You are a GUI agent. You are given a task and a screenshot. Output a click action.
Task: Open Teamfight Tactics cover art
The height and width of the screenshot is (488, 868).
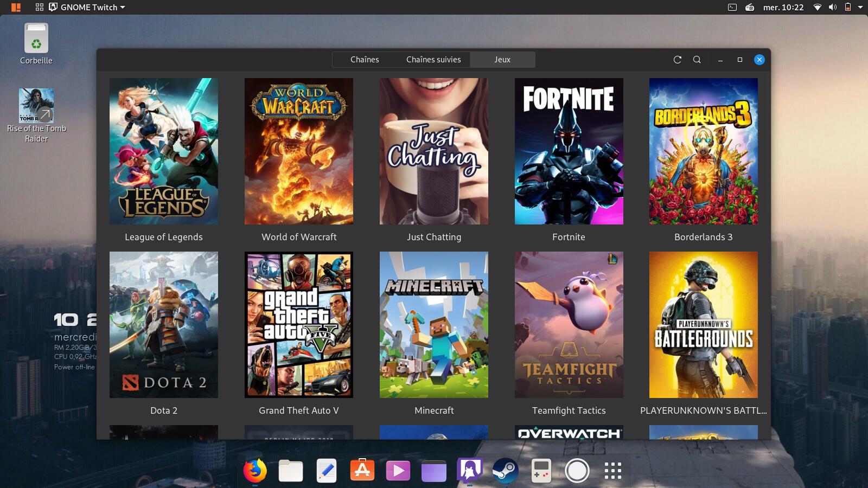pyautogui.click(x=569, y=325)
